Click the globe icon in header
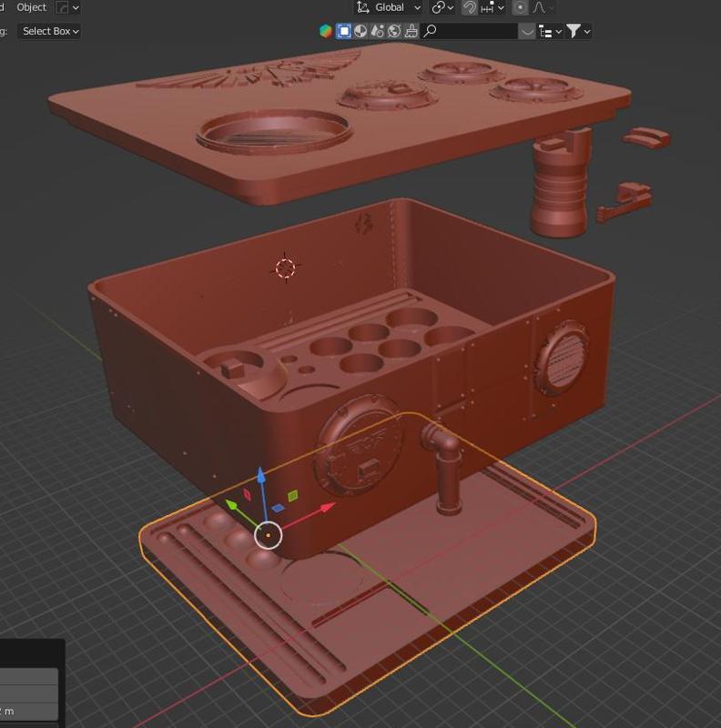This screenshot has height=728, width=721. coord(394,31)
